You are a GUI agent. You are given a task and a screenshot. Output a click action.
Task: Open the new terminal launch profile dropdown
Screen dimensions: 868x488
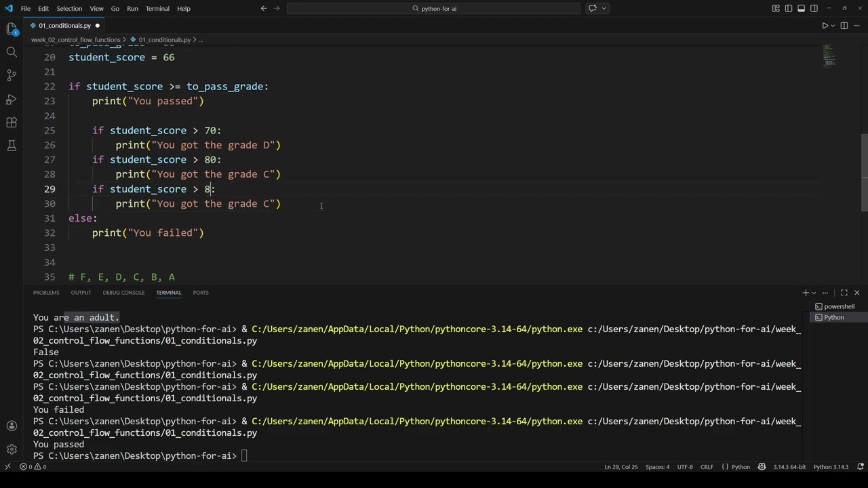tap(814, 293)
